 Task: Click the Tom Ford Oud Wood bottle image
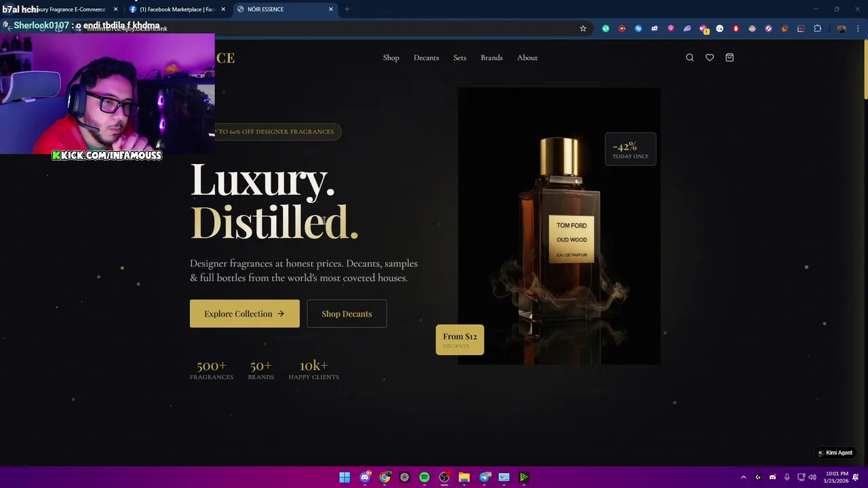559,226
